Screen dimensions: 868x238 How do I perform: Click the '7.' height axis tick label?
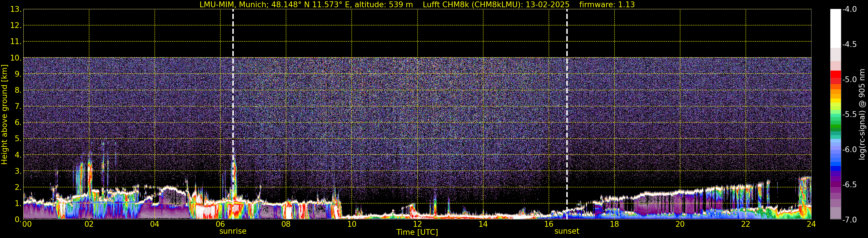coord(18,107)
